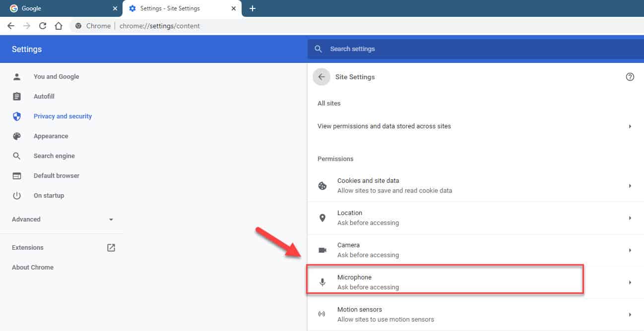This screenshot has height=331, width=644.
Task: Expand the Microphone row arrow
Action: [x=630, y=282]
